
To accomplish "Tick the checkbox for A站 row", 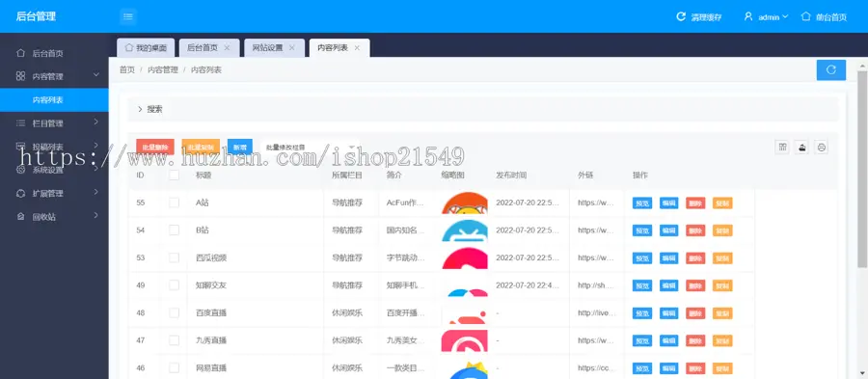I will click(174, 203).
